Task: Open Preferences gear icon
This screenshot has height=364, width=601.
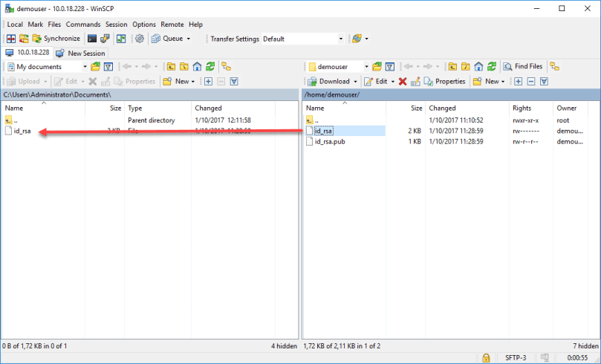Action: [x=140, y=39]
